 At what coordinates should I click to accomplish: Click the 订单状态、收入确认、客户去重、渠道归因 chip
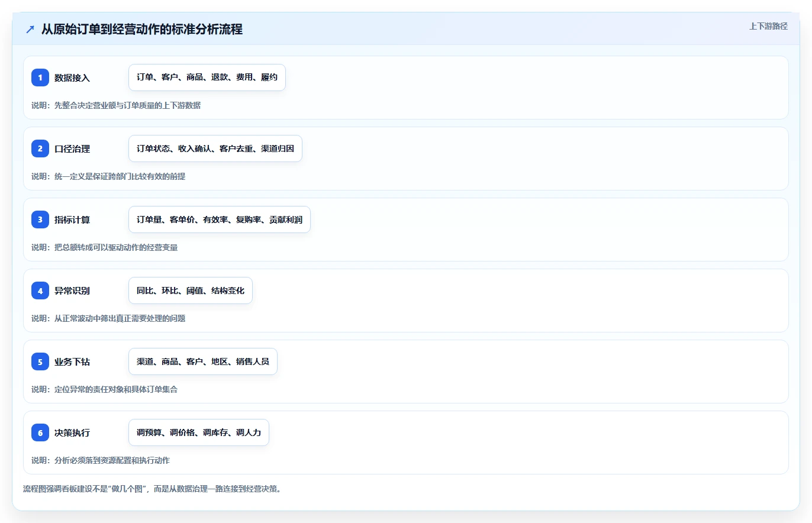[x=215, y=148]
